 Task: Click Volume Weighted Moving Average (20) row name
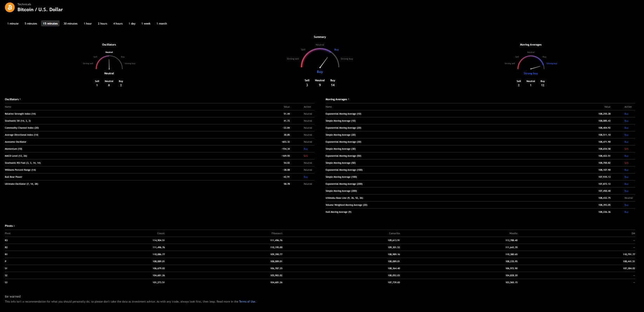coord(346,205)
